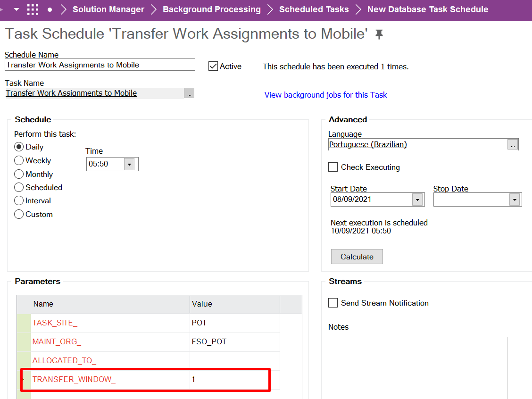Open the Stop Date calendar dropdown
The image size is (532, 399).
515,199
